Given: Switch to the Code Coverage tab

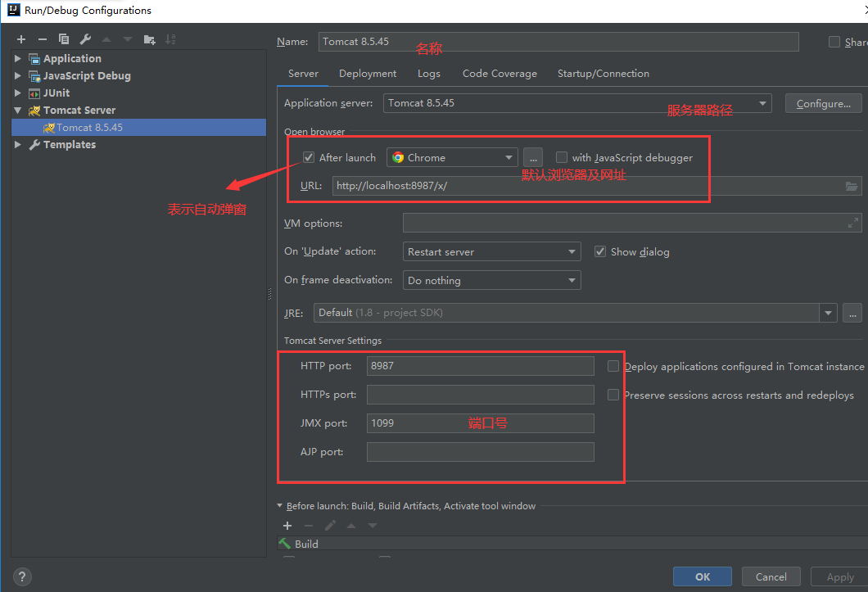Looking at the screenshot, I should pyautogui.click(x=500, y=74).
